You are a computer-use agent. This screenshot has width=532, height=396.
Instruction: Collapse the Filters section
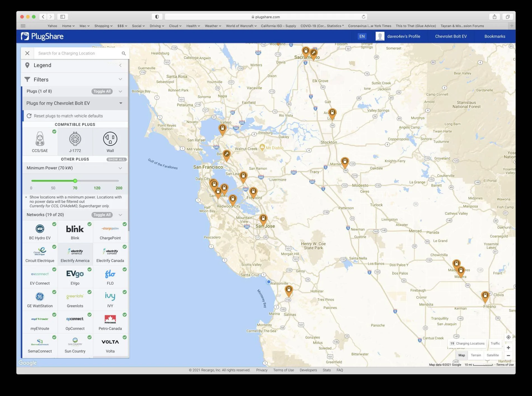tap(74, 80)
